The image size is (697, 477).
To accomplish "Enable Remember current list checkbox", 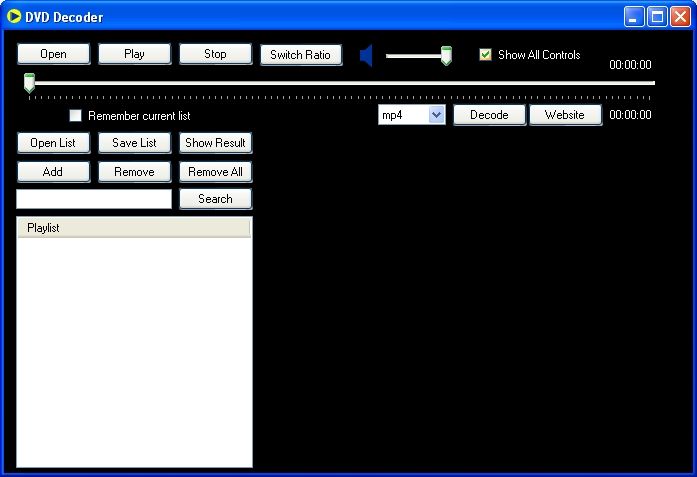I will 76,116.
